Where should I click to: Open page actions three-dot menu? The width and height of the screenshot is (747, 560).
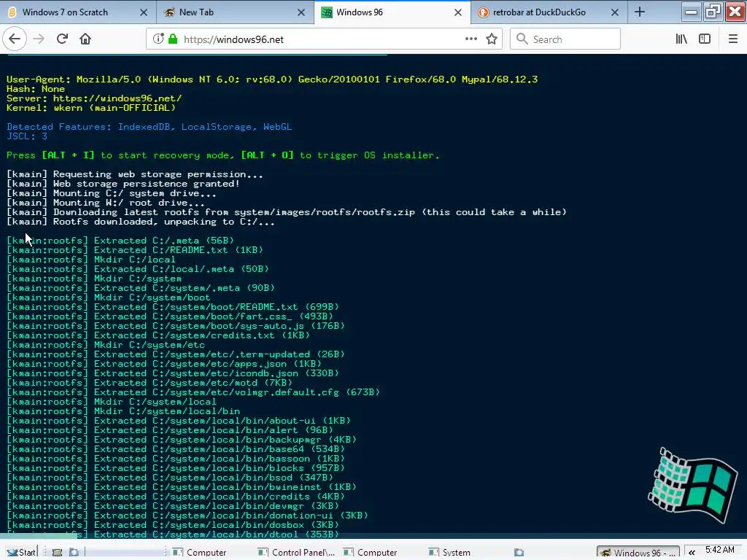tap(471, 39)
